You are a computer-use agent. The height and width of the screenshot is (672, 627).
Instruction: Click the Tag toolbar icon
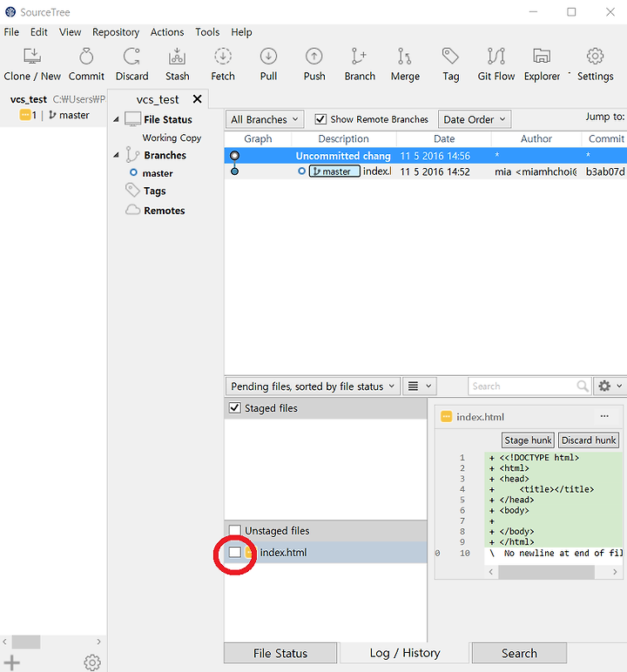click(451, 57)
